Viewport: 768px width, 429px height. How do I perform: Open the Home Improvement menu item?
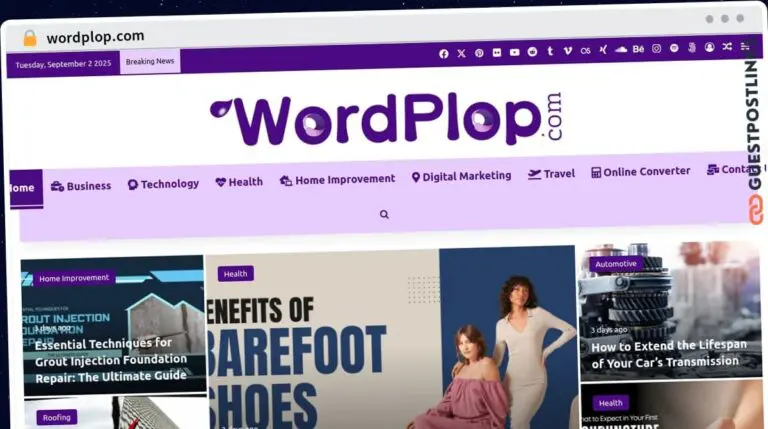pyautogui.click(x=337, y=180)
